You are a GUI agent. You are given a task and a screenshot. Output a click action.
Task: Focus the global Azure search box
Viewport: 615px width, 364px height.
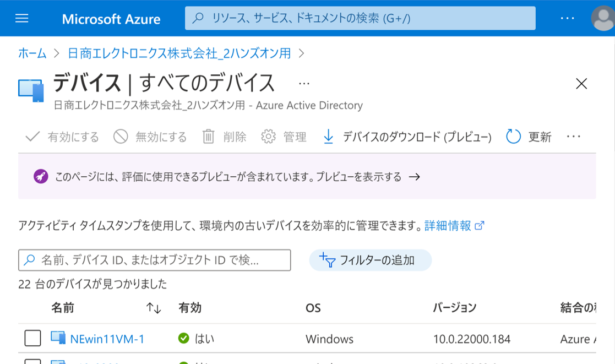pos(360,18)
